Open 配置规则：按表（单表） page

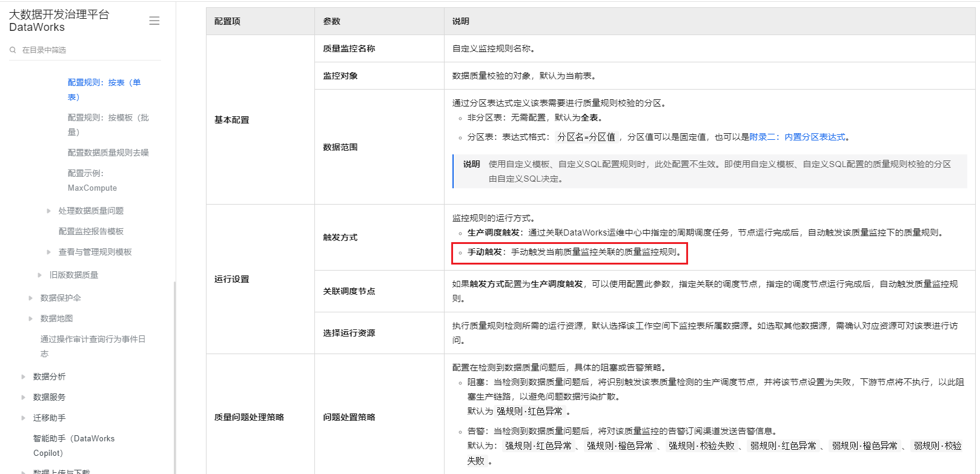[104, 90]
